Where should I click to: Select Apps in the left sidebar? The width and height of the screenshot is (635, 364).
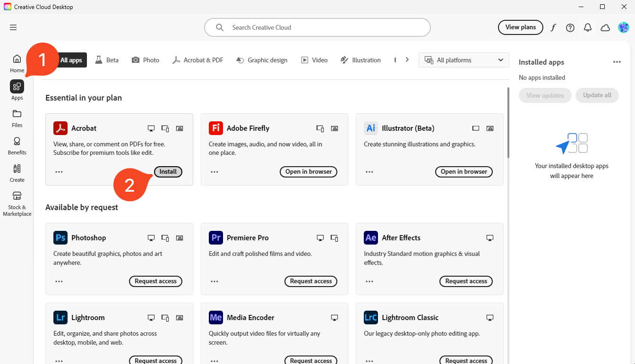point(17,91)
